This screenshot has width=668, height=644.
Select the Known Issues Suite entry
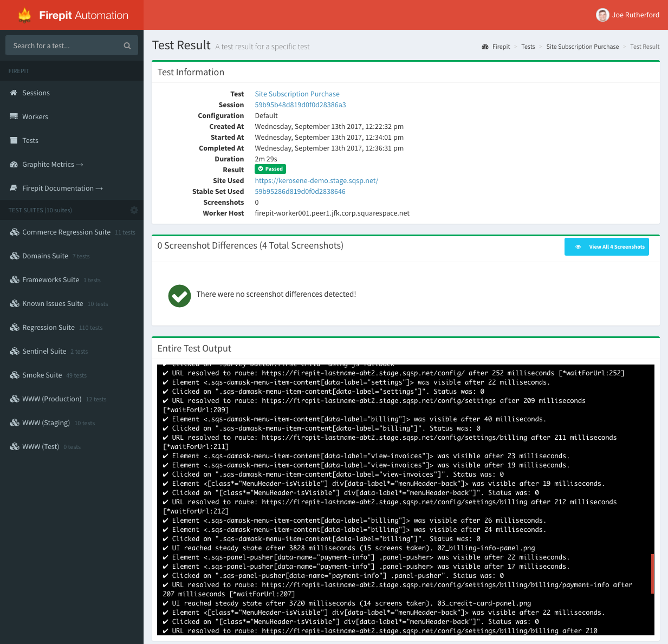pos(72,304)
